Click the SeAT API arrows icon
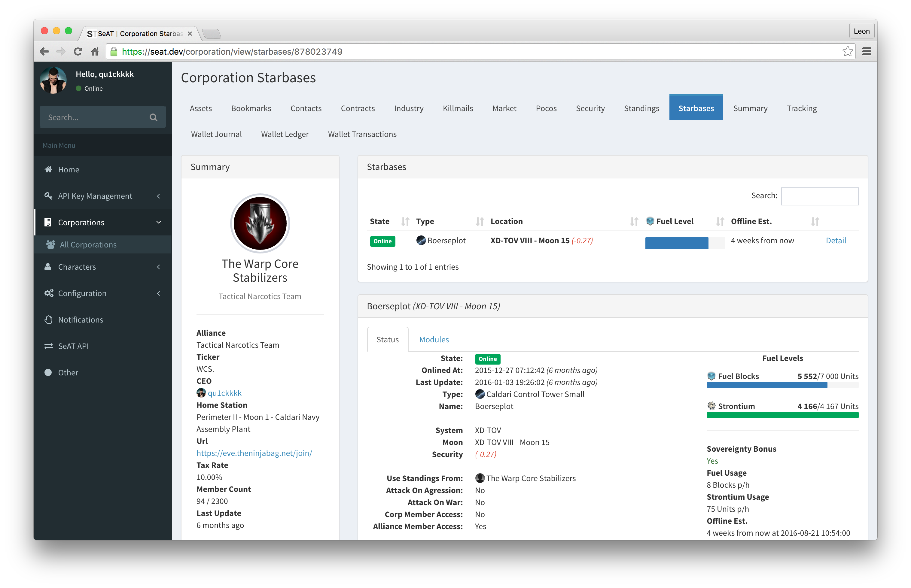 point(48,346)
